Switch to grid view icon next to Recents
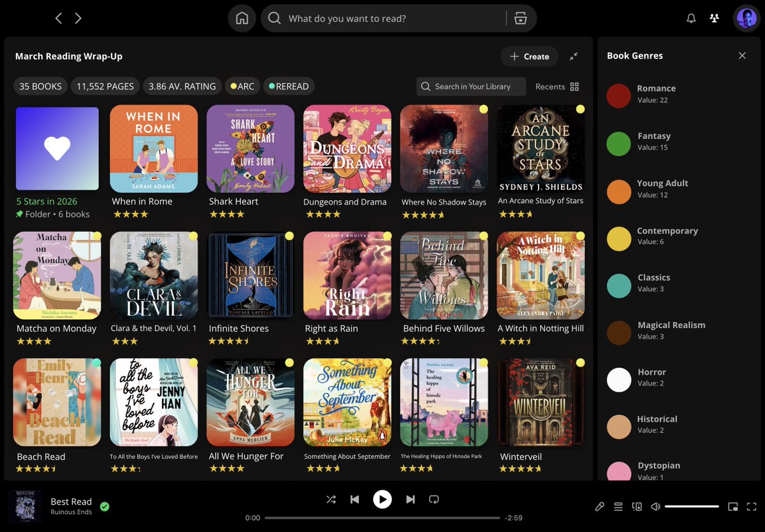 point(574,87)
